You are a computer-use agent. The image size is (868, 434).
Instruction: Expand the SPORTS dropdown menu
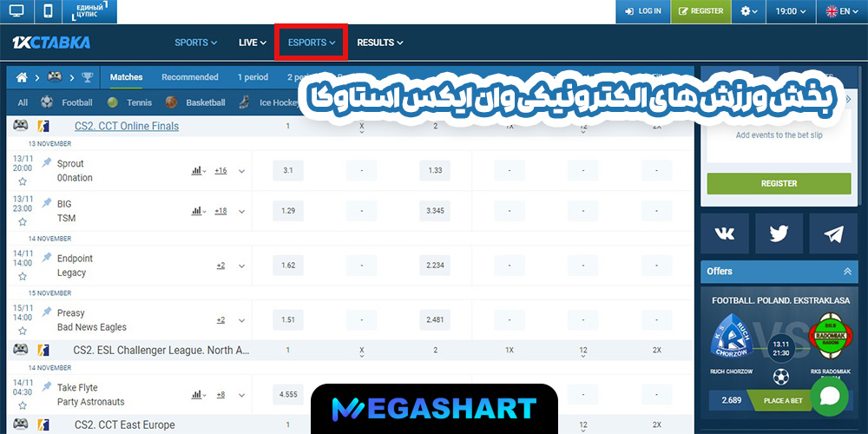[195, 43]
